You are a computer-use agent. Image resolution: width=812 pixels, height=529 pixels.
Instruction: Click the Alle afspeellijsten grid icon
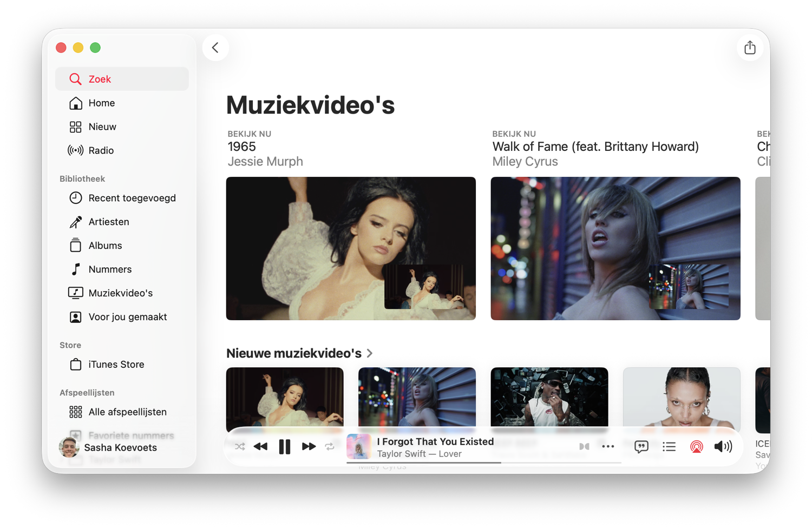pyautogui.click(x=75, y=412)
